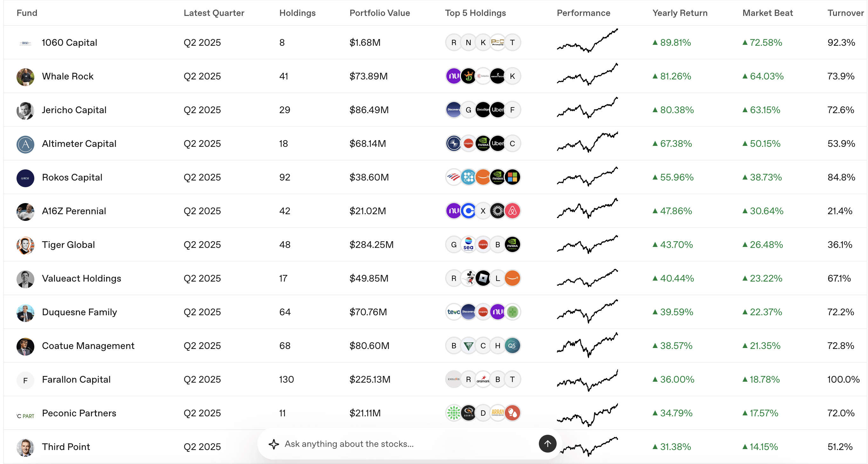This screenshot has width=868, height=464.
Task: Click the Sea logo in Tiger Global's holdings
Action: [x=468, y=245]
